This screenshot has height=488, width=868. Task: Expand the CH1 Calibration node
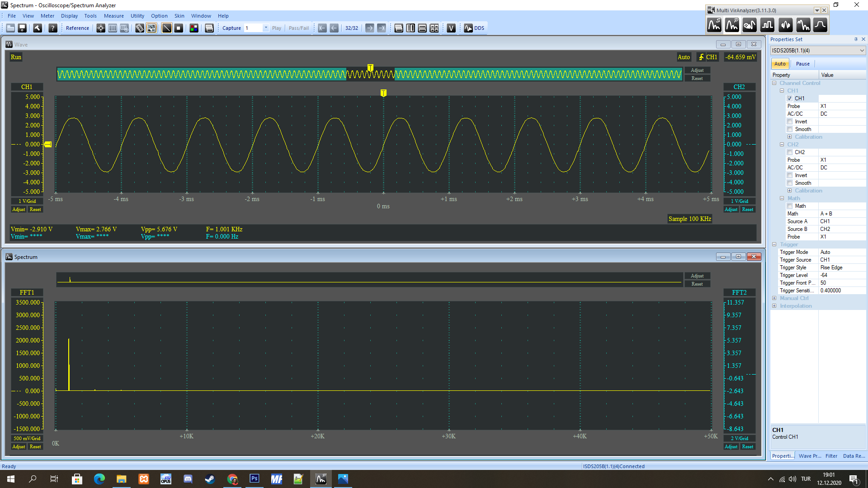pos(790,137)
